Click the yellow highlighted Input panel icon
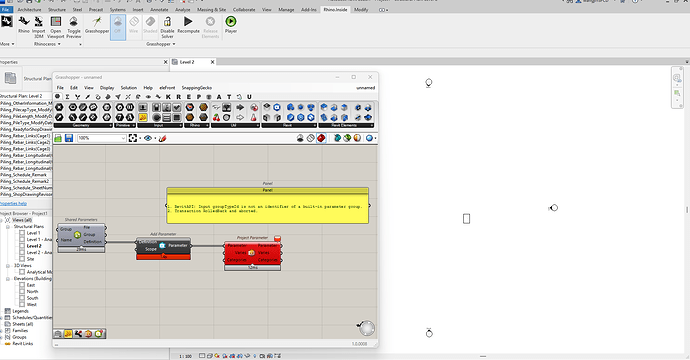Screen dimensions: 690x360 pos(143,118)
